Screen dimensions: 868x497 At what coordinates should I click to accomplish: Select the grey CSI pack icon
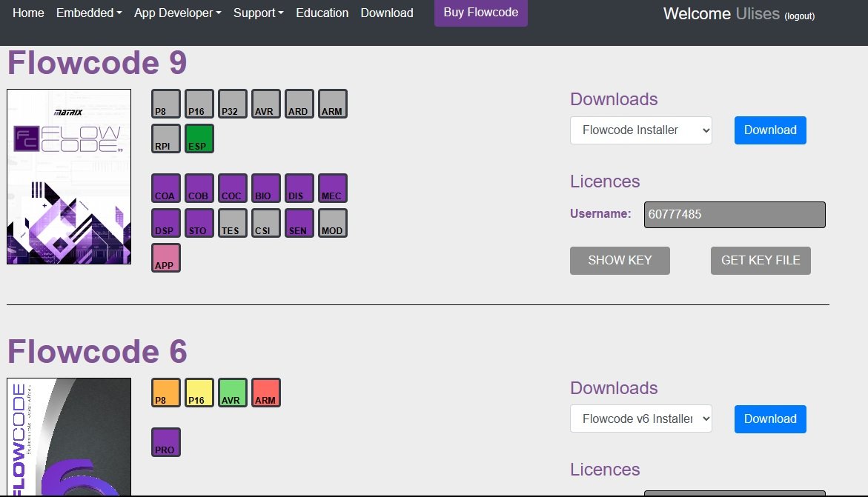(266, 223)
